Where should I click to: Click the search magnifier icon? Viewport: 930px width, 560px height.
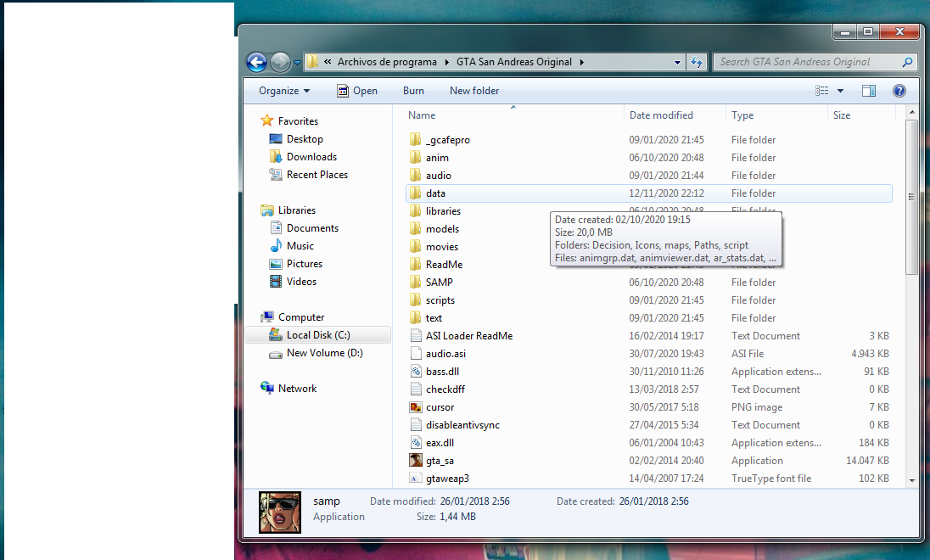tap(907, 62)
